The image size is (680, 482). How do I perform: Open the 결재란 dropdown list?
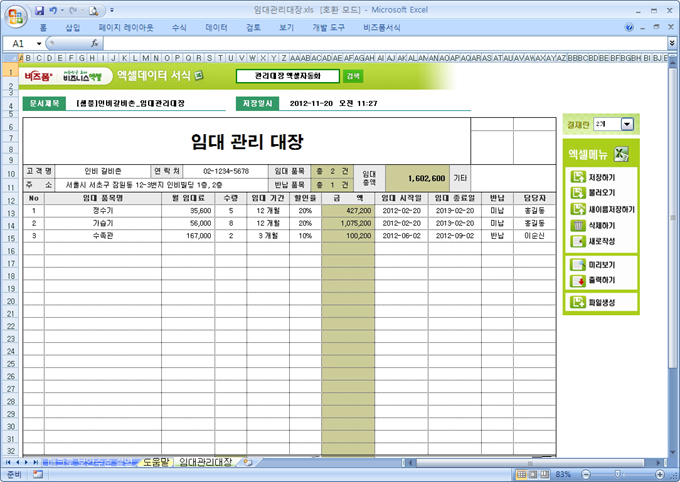(x=627, y=124)
